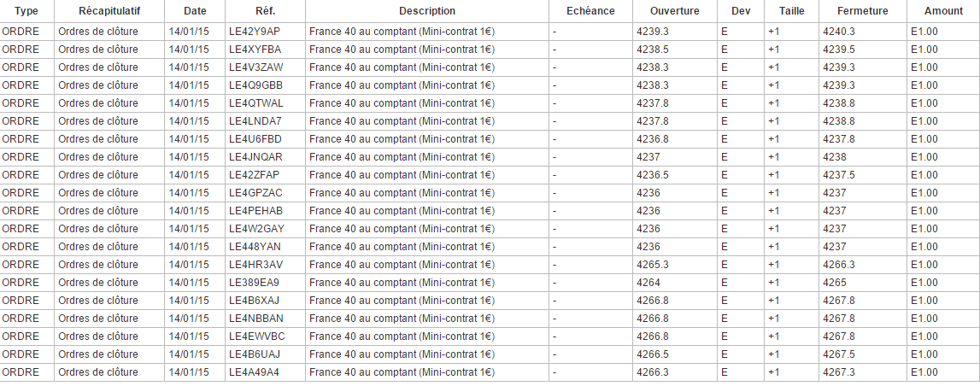Click opening value 4265.3 cell
The height and width of the screenshot is (392, 980).
pos(653,265)
